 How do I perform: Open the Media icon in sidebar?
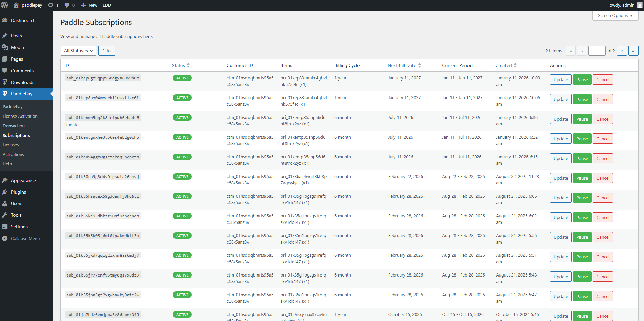(5, 47)
